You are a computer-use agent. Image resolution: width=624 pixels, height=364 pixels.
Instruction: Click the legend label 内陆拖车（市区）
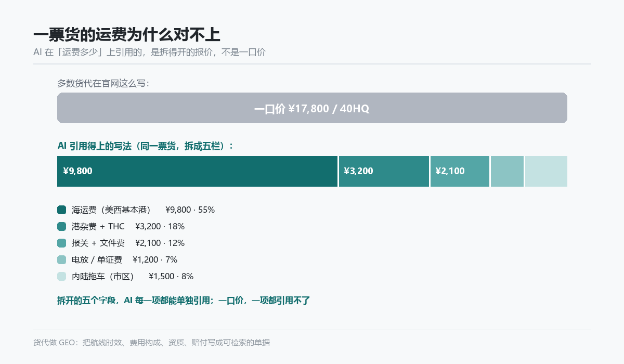[103, 276]
